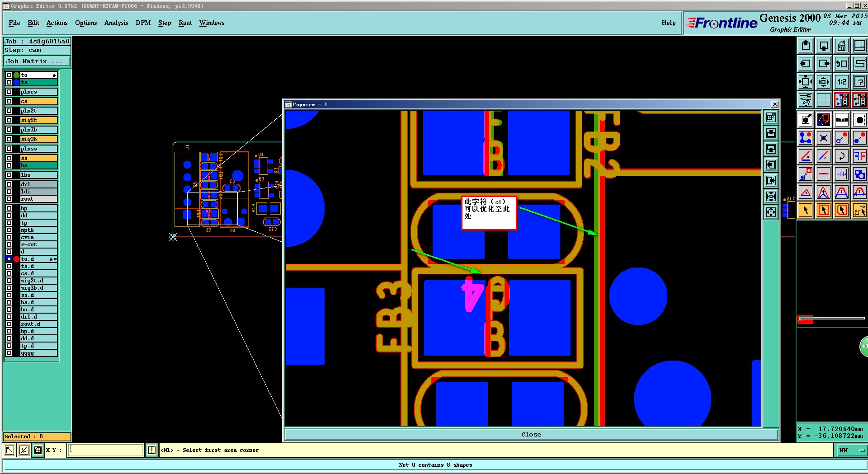
Task: Click the red zoom slider on right panel
Action: (x=806, y=319)
